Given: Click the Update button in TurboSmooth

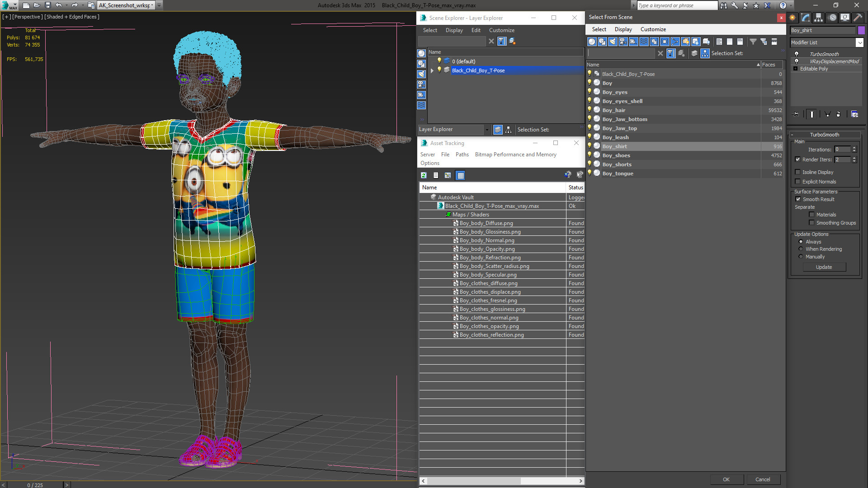Looking at the screenshot, I should [x=824, y=267].
